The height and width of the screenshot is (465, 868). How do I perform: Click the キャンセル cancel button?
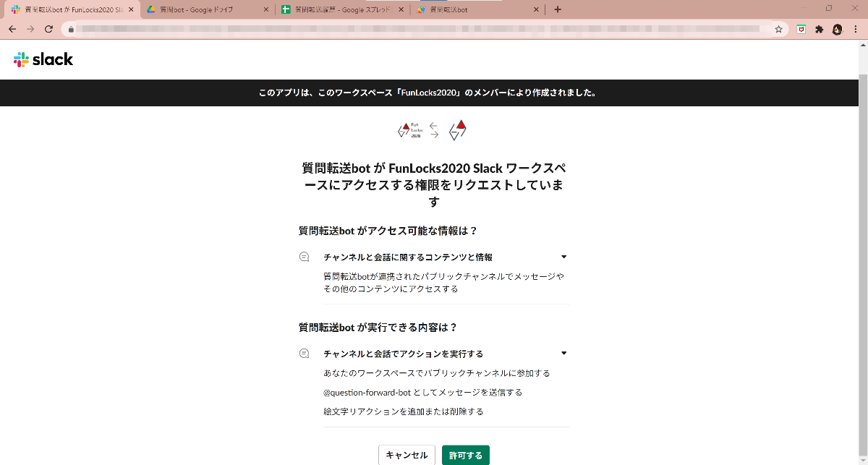pyautogui.click(x=407, y=455)
